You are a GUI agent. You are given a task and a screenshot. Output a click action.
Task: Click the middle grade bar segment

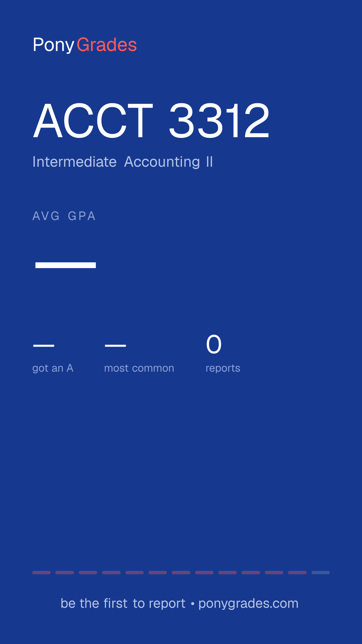click(181, 573)
